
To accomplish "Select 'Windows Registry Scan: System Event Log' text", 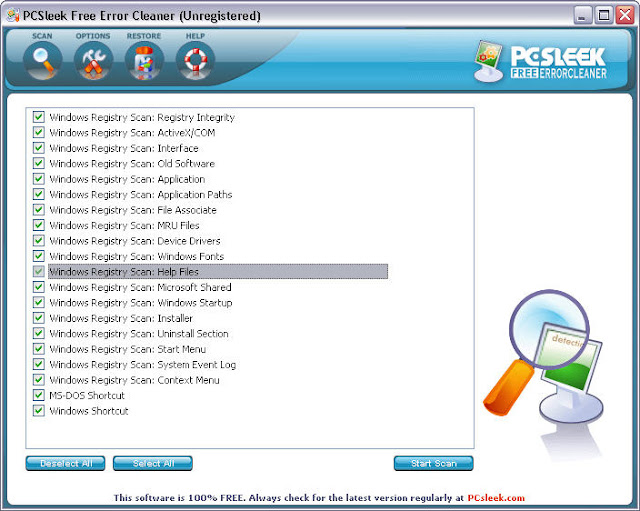I will 143,365.
